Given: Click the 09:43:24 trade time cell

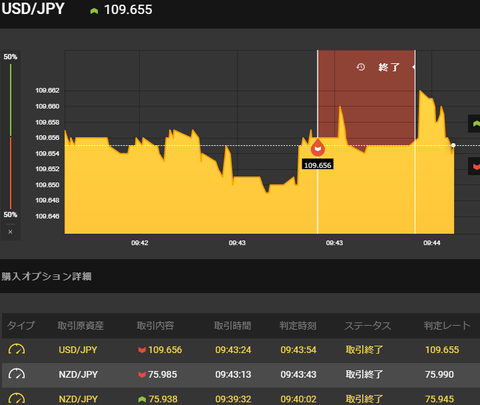Looking at the screenshot, I should point(233,350).
